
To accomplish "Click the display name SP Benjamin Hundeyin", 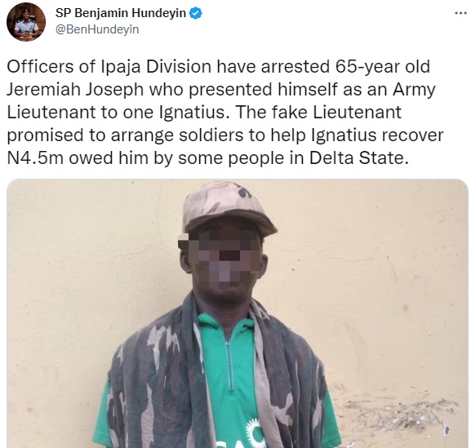I will [121, 13].
